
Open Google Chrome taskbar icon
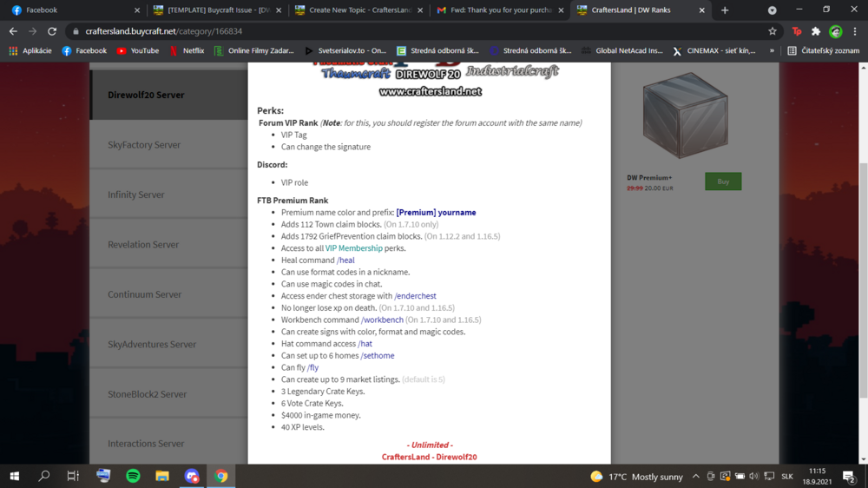point(220,477)
